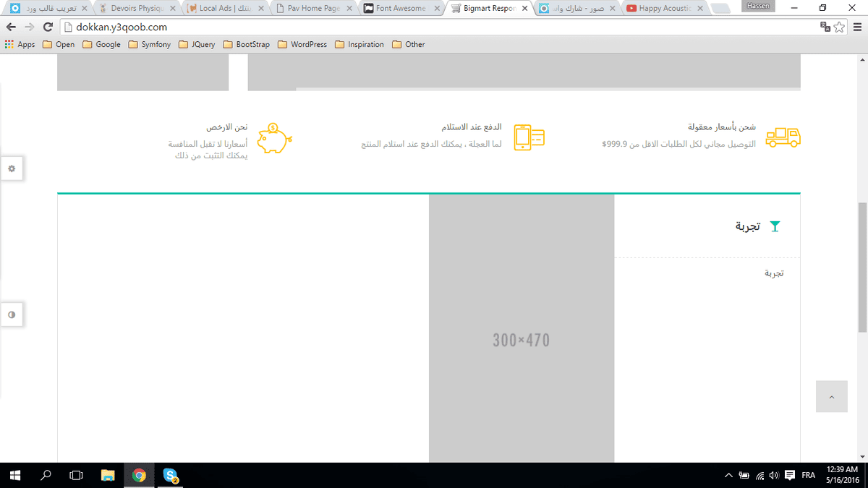Click the الدفع عند الاستلام heading
The width and height of the screenshot is (868, 488).
coord(471,127)
